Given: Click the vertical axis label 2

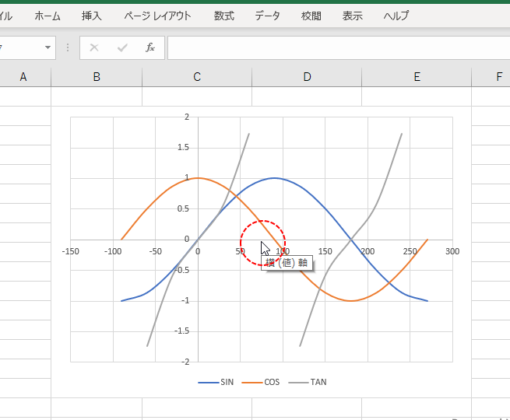Looking at the screenshot, I should [187, 117].
